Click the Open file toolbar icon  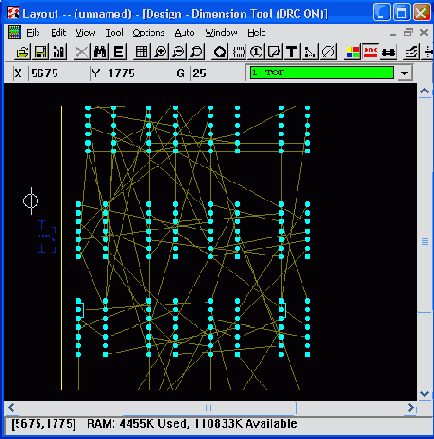click(23, 52)
